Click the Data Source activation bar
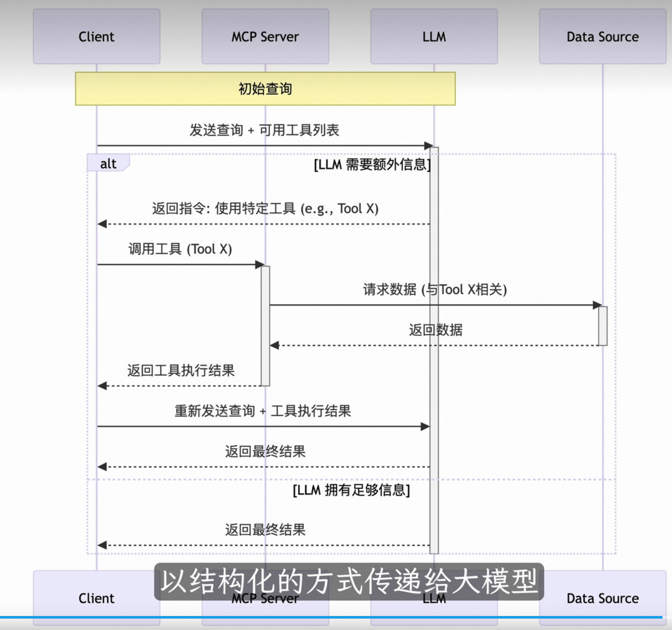The height and width of the screenshot is (630, 672). coord(603,326)
